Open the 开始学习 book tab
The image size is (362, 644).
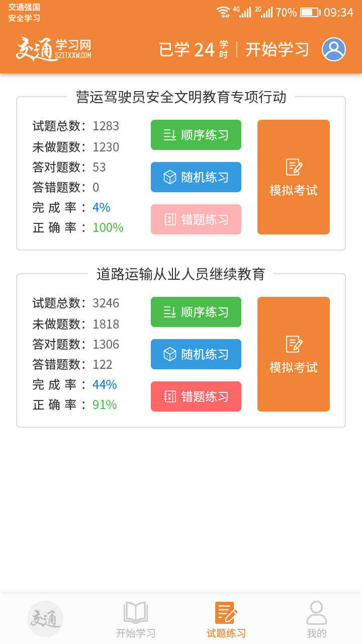tap(136, 620)
